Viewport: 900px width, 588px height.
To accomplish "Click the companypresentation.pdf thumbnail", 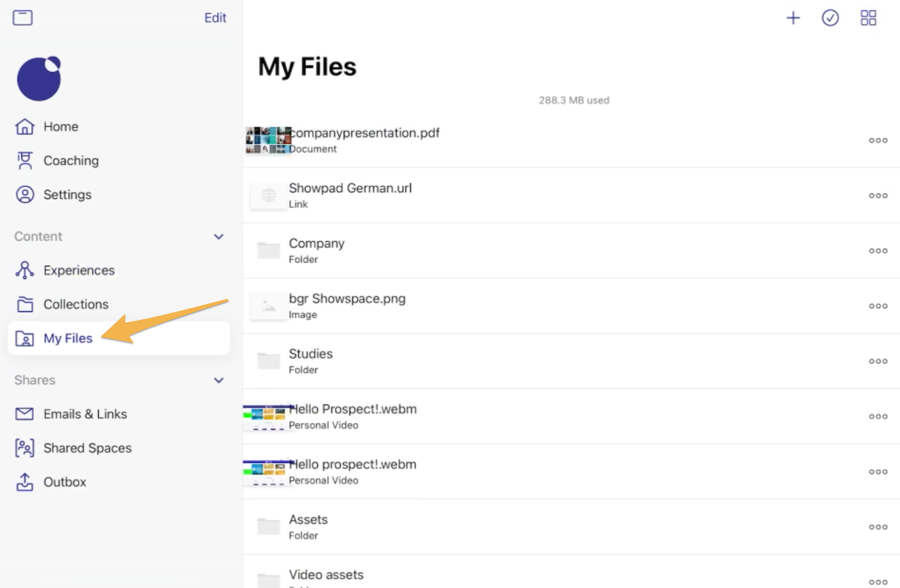I will point(267,140).
